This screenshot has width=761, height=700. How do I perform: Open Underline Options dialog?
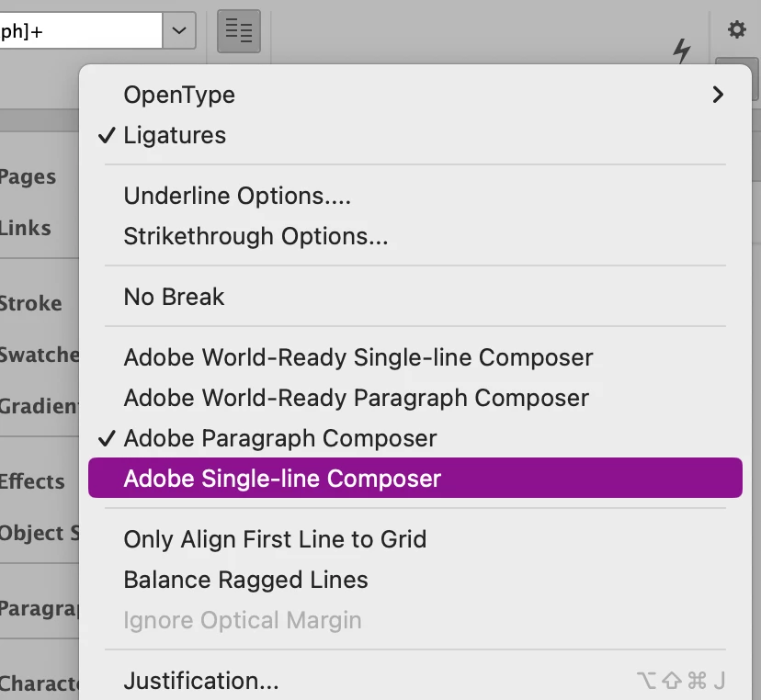(x=237, y=196)
